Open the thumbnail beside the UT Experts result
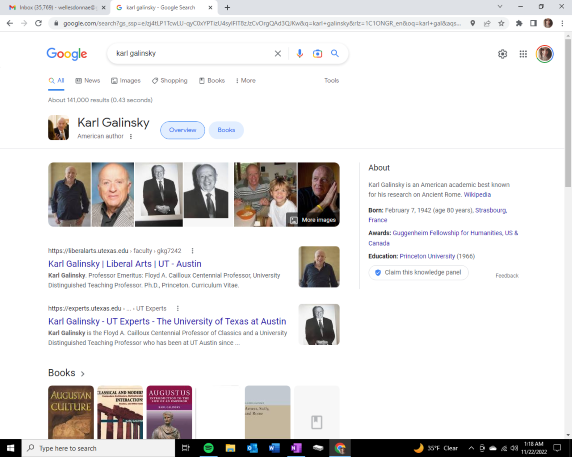 (319, 325)
